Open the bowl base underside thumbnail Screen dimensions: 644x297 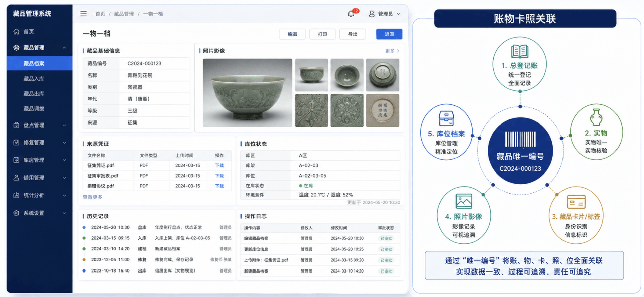click(383, 75)
